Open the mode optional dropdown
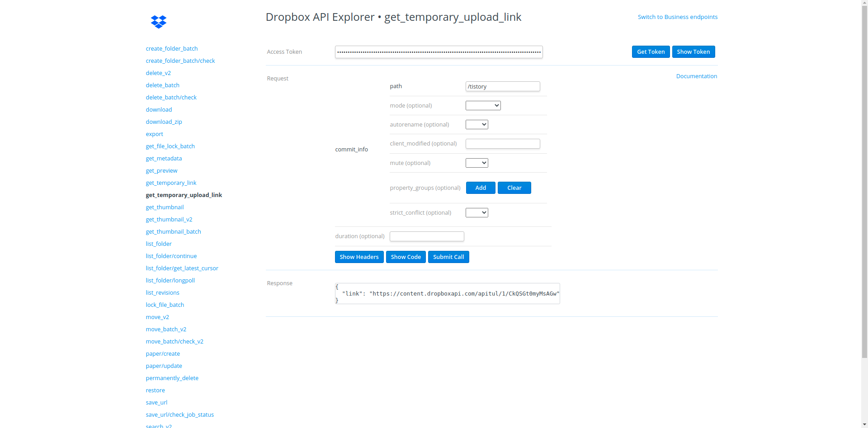This screenshot has height=428, width=868. point(483,105)
